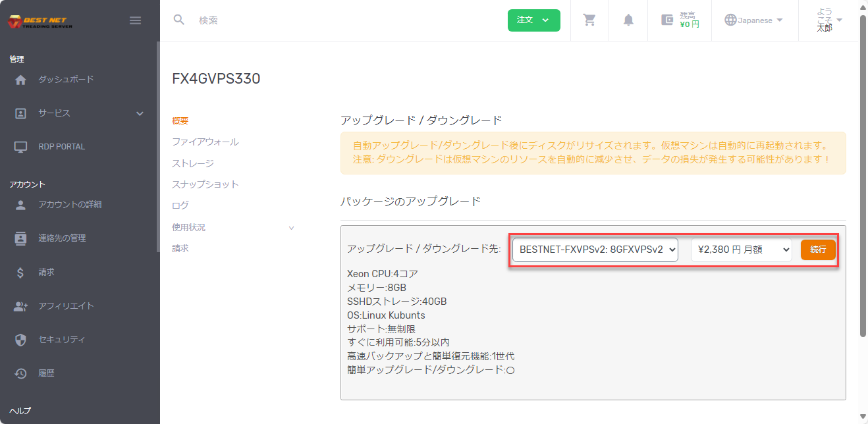Toggle the sidebar with hamburger menu
This screenshot has height=424, width=868.
click(135, 20)
